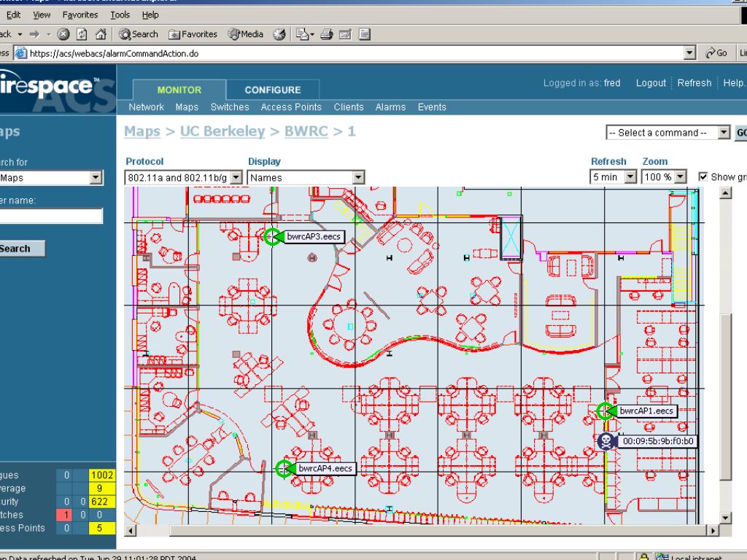The height and width of the screenshot is (560, 747).
Task: Open the browser Favorites menu
Action: tap(80, 15)
